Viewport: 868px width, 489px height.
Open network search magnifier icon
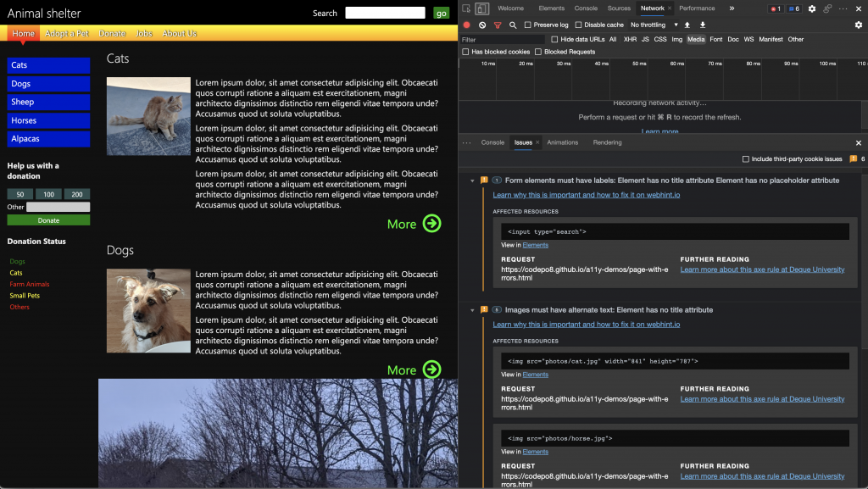(x=513, y=25)
